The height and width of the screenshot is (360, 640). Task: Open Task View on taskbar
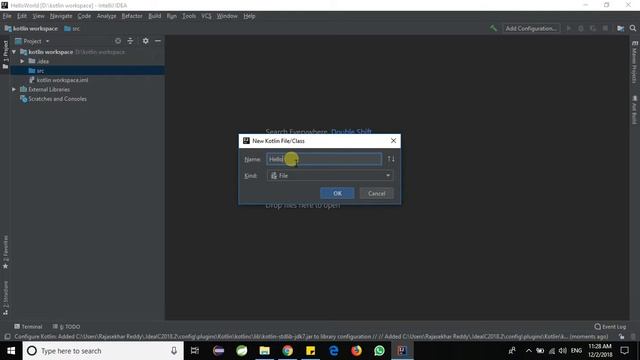195,351
